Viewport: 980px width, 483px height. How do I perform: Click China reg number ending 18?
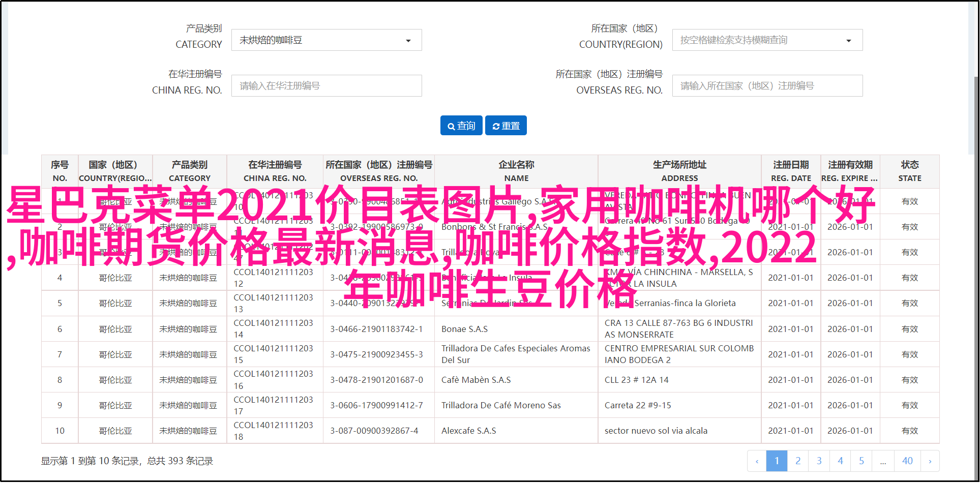click(x=273, y=431)
